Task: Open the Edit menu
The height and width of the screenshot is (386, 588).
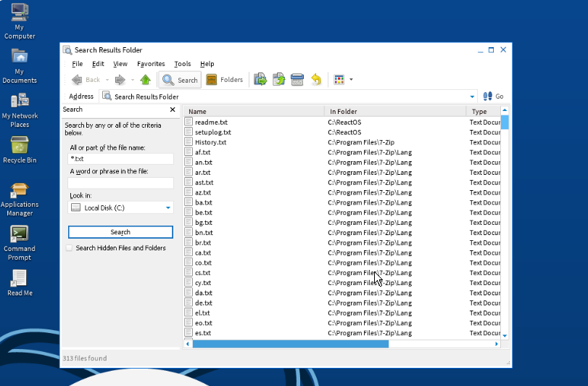Action: tap(98, 64)
